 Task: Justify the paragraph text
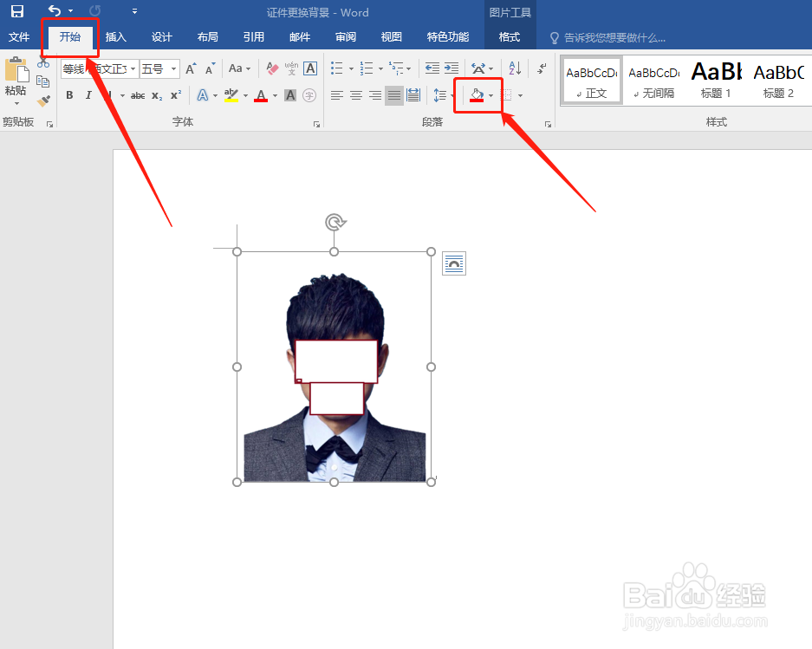tap(394, 95)
